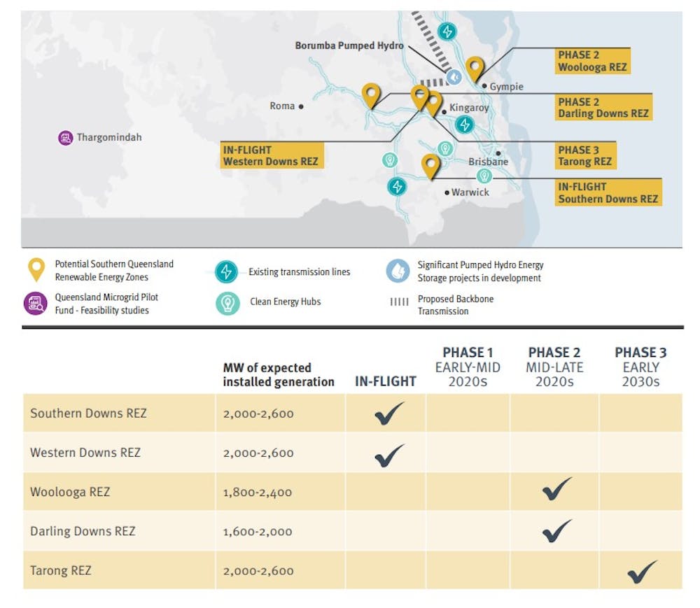Click legend pin icon for Potential Renewable Energy Zones

click(x=36, y=270)
